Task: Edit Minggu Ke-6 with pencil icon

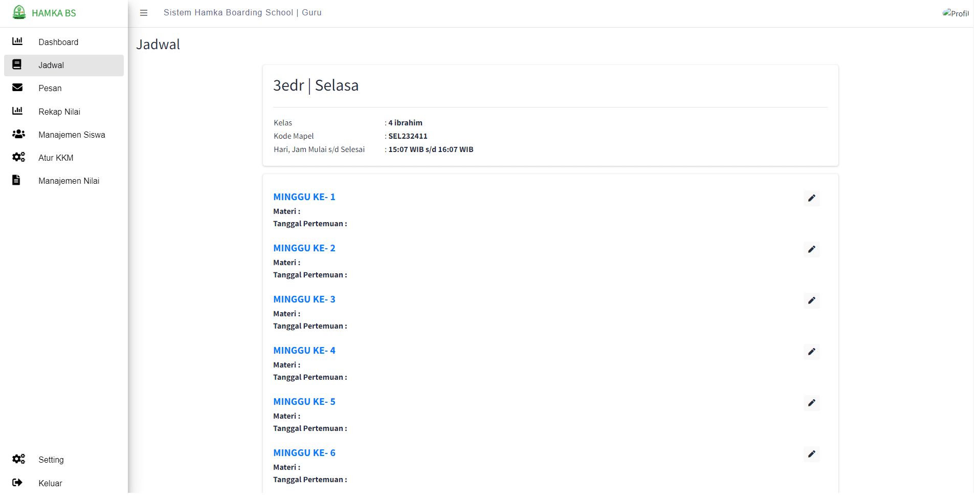Action: coord(812,454)
